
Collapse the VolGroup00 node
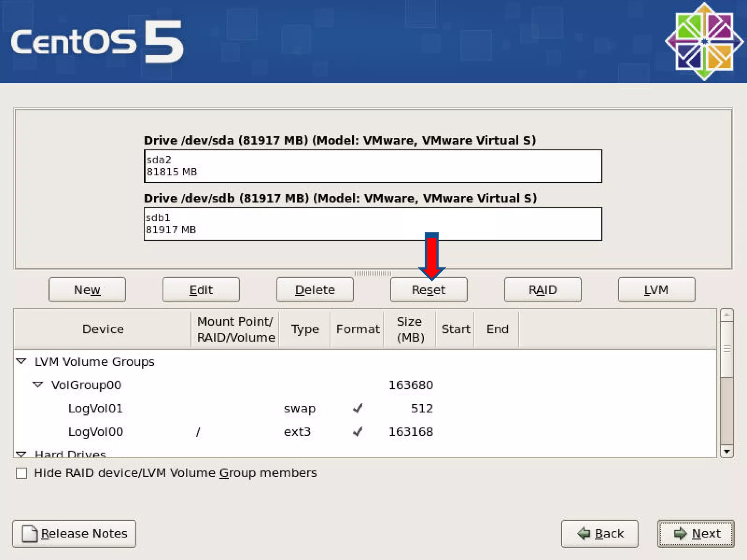coord(38,385)
